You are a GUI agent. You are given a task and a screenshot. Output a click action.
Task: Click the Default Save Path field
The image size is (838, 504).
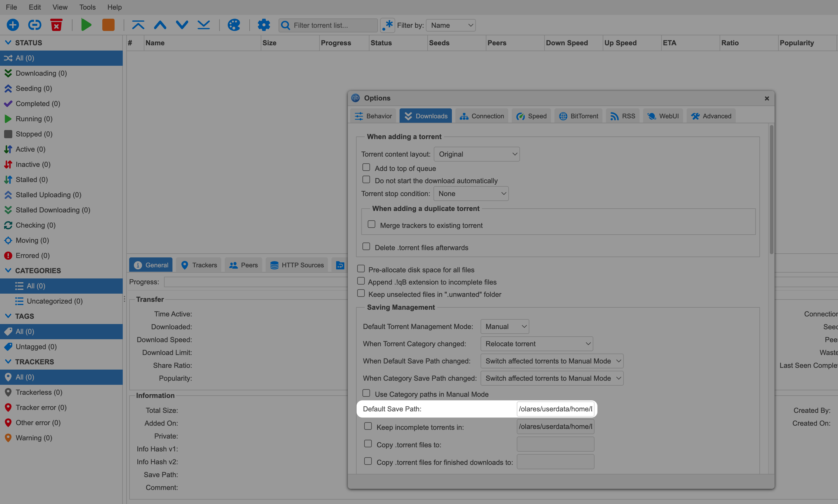click(x=555, y=409)
